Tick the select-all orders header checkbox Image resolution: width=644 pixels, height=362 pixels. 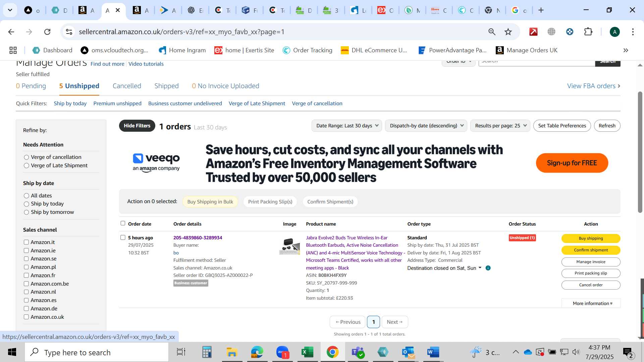coord(123,223)
